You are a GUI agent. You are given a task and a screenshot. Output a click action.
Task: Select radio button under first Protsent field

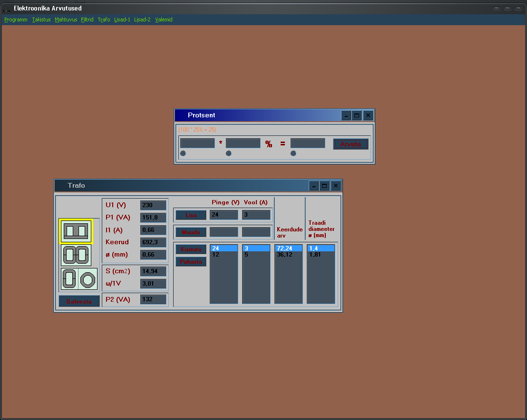coord(183,153)
